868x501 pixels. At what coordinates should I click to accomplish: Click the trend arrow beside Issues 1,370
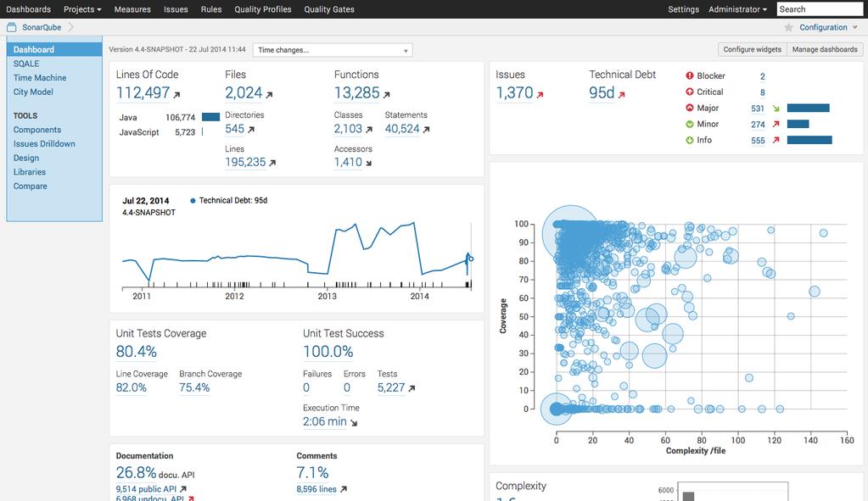click(x=540, y=95)
